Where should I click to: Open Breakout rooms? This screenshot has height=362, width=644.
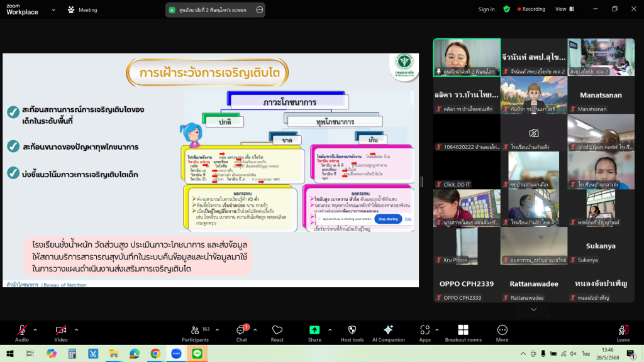[464, 333]
